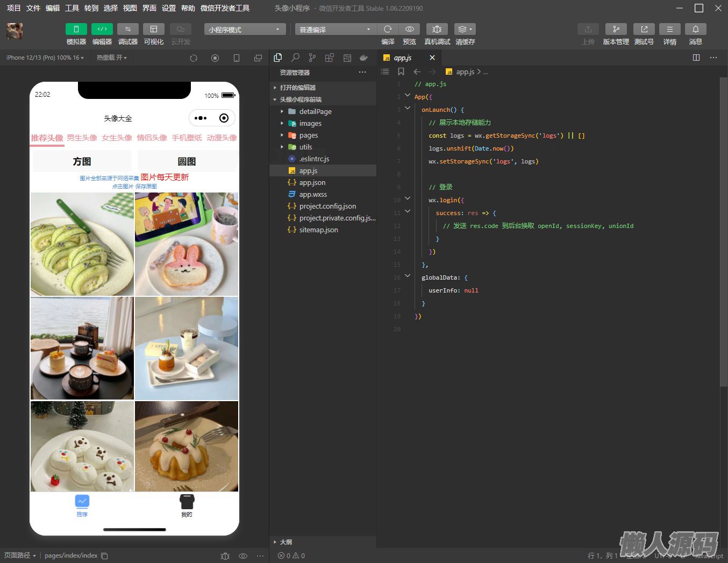Image resolution: width=728 pixels, height=563 pixels.
Task: Click the 编译 (compile) refresh icon
Action: click(388, 29)
